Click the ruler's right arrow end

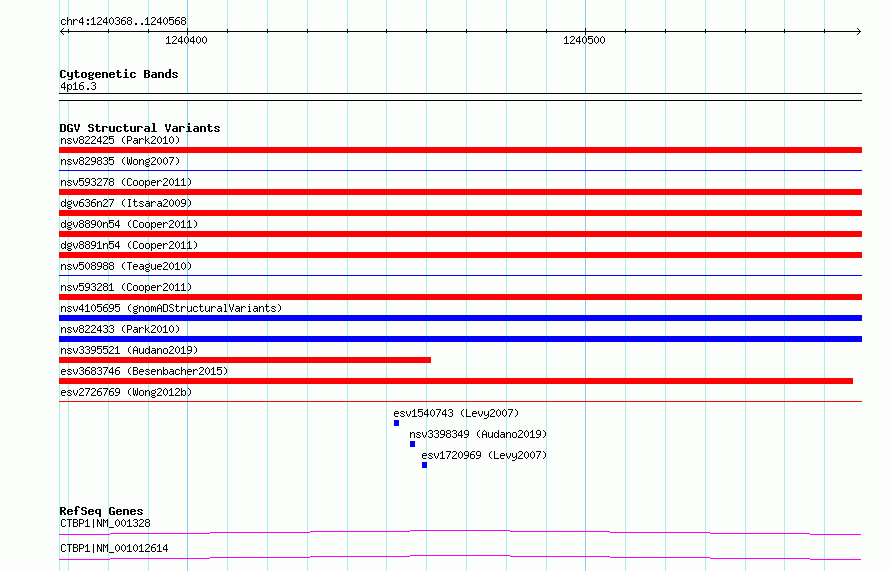pos(858,31)
